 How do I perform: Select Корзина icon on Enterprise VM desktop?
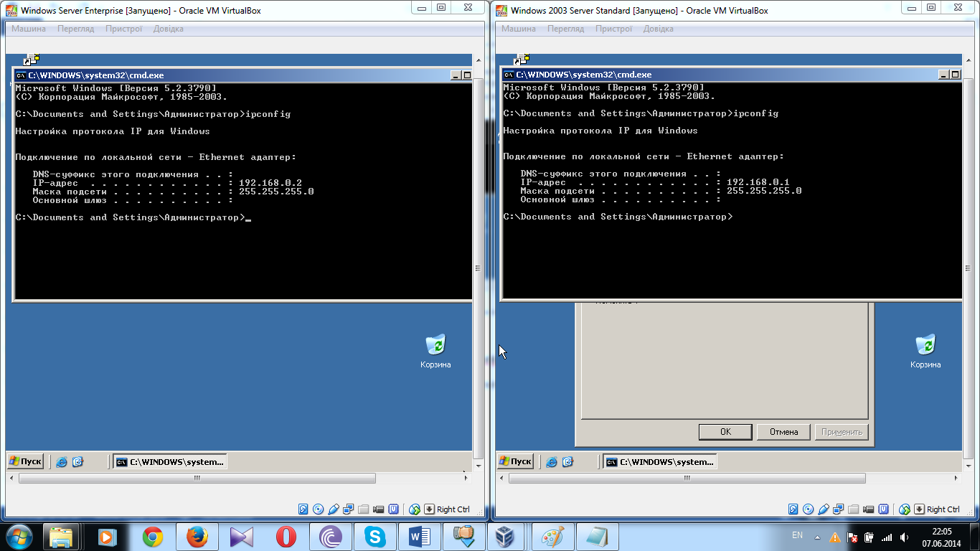435,351
